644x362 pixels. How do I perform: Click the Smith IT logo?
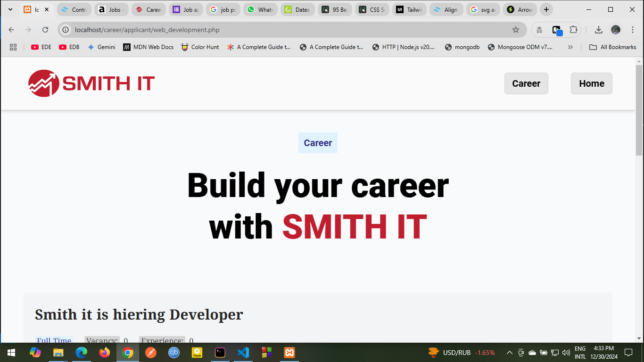tap(91, 83)
